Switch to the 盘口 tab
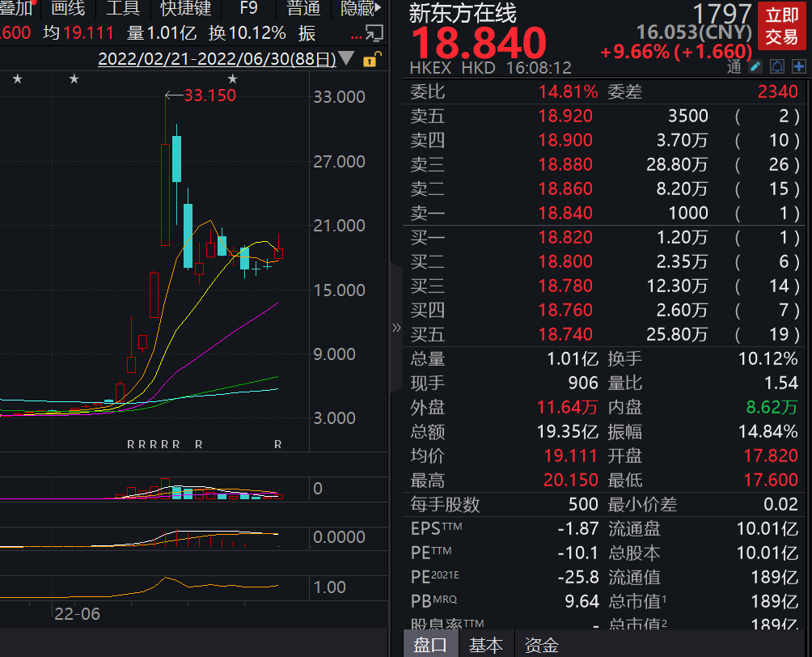Image resolution: width=812 pixels, height=657 pixels. [x=429, y=645]
